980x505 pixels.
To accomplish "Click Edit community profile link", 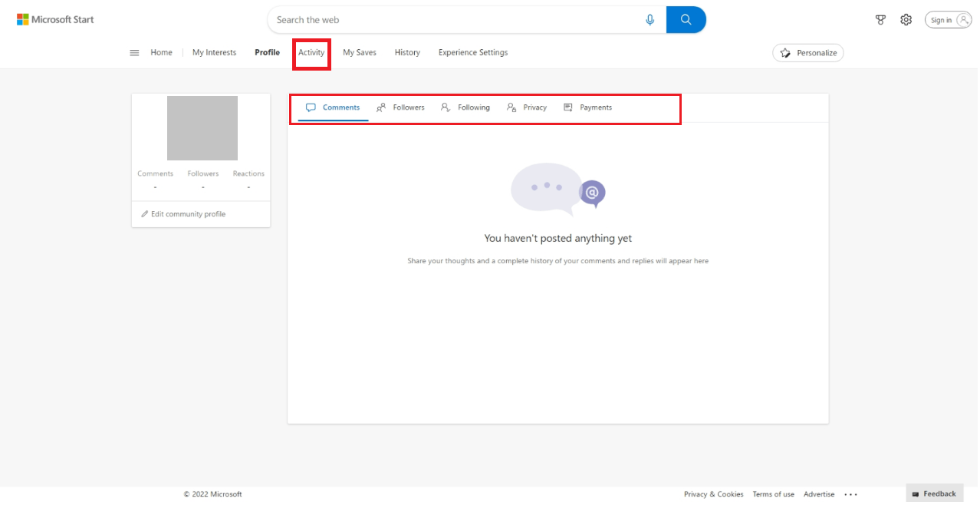I will coord(183,214).
